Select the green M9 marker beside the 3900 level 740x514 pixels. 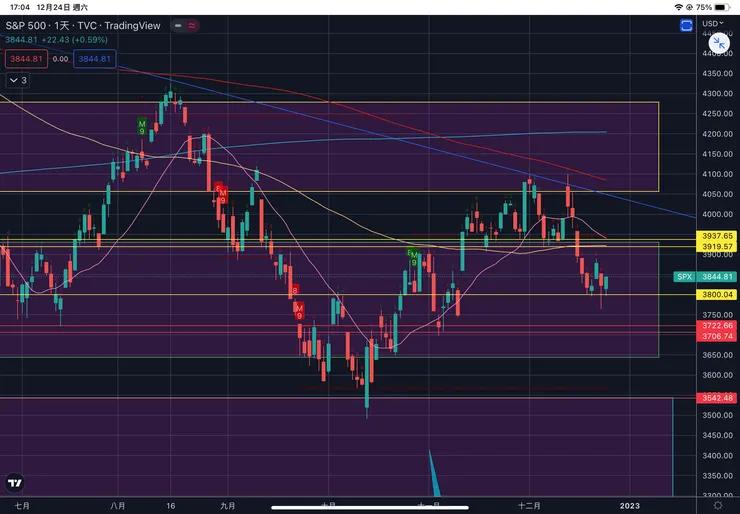(x=413, y=258)
